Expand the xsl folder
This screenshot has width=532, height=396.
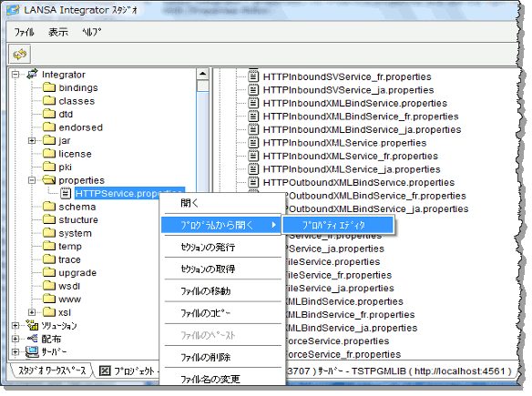pos(32,312)
